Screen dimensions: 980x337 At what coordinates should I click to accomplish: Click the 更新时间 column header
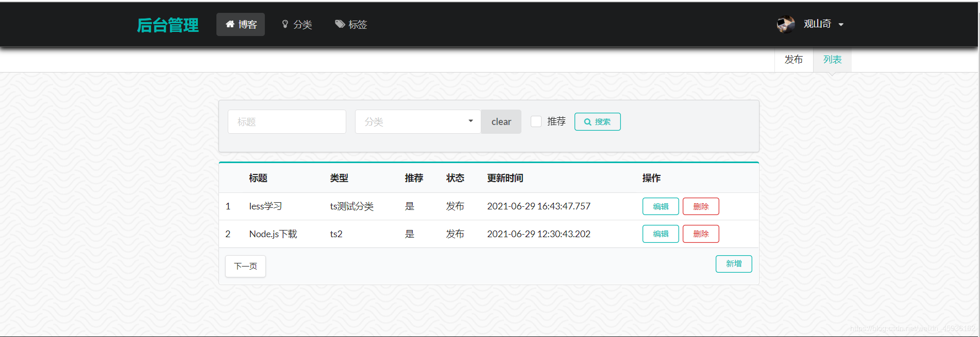505,178
